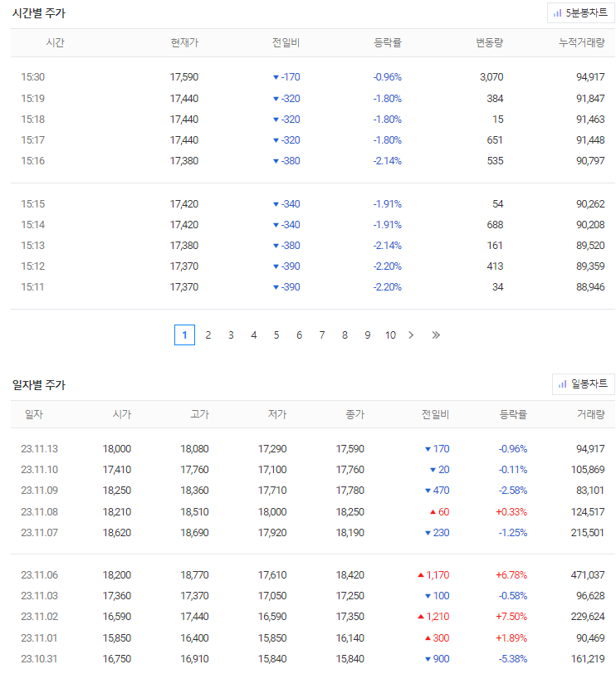
Task: Select current pagination page 1
Action: tap(184, 335)
